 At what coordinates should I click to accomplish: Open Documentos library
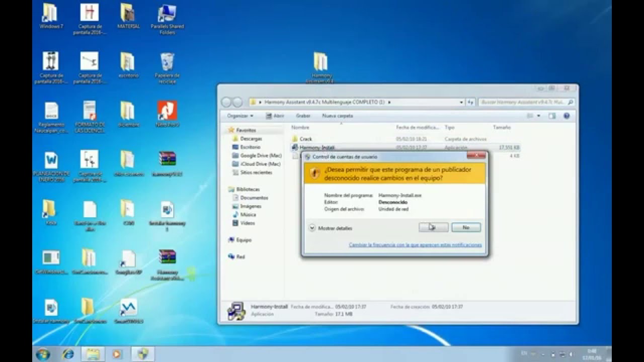click(x=254, y=198)
